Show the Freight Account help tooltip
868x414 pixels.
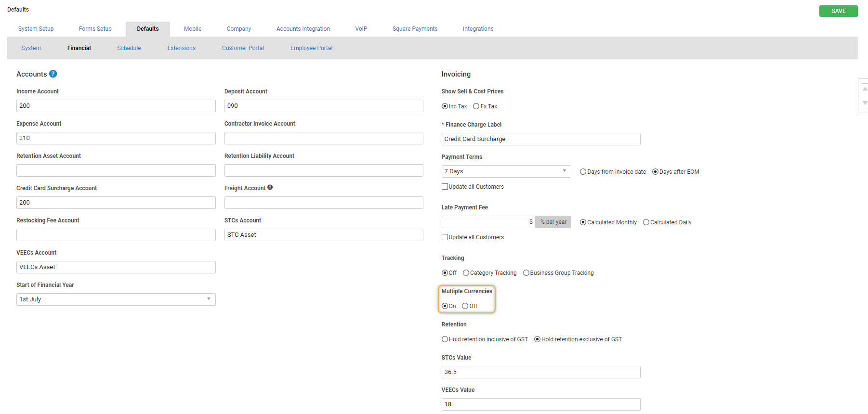[x=270, y=187]
